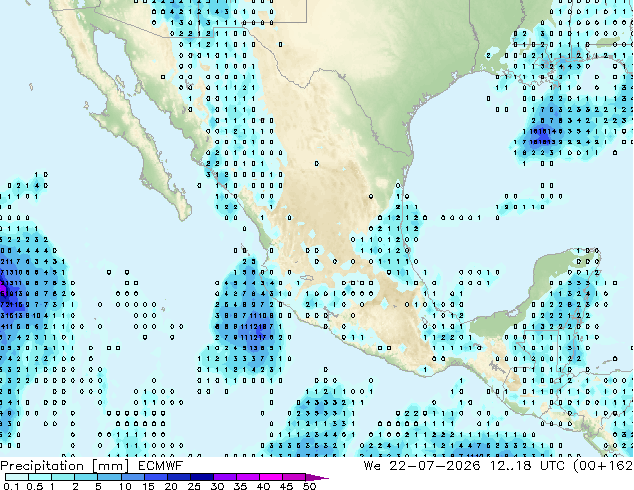634x490 pixels.
Task: Click the "We" weekday label
Action: 372,466
